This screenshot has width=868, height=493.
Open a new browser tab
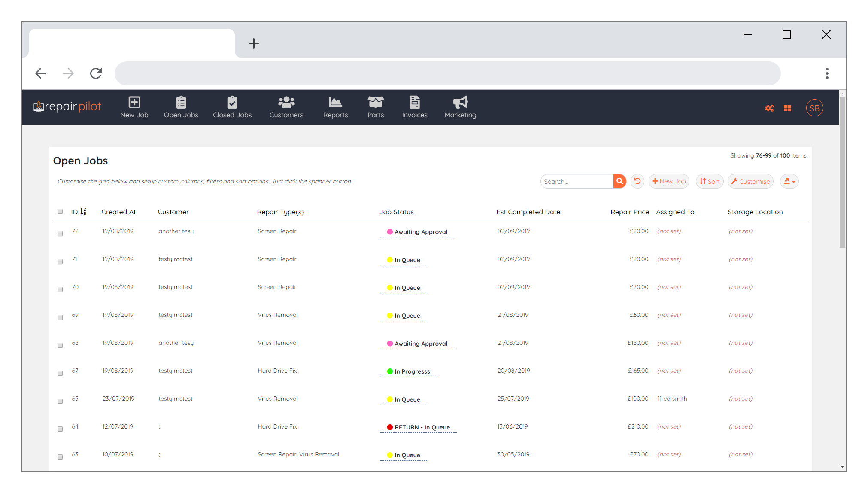tap(254, 43)
